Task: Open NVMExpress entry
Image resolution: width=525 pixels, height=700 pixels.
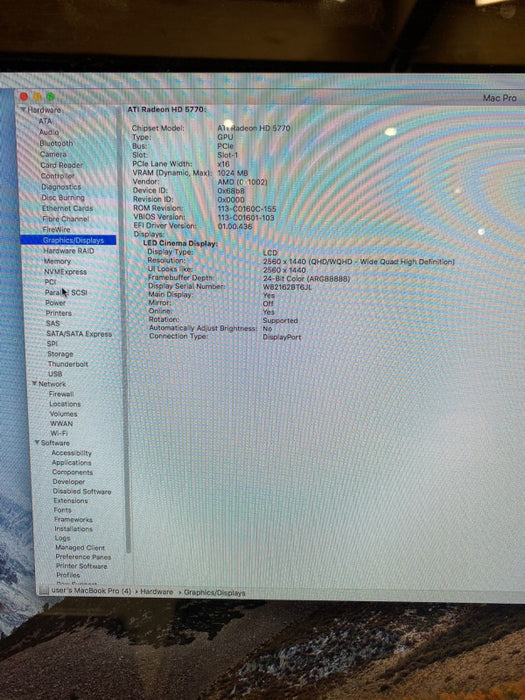Action: (65, 272)
